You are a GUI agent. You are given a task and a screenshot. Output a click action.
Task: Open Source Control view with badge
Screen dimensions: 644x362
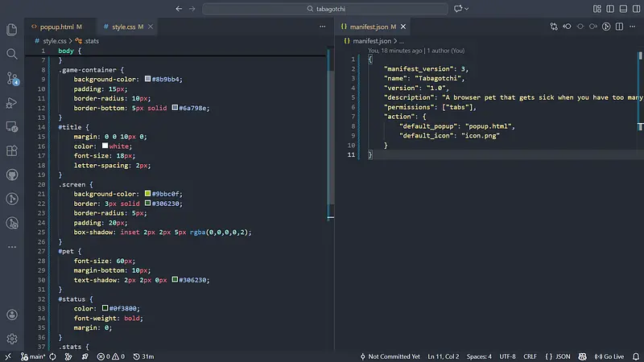pos(12,78)
